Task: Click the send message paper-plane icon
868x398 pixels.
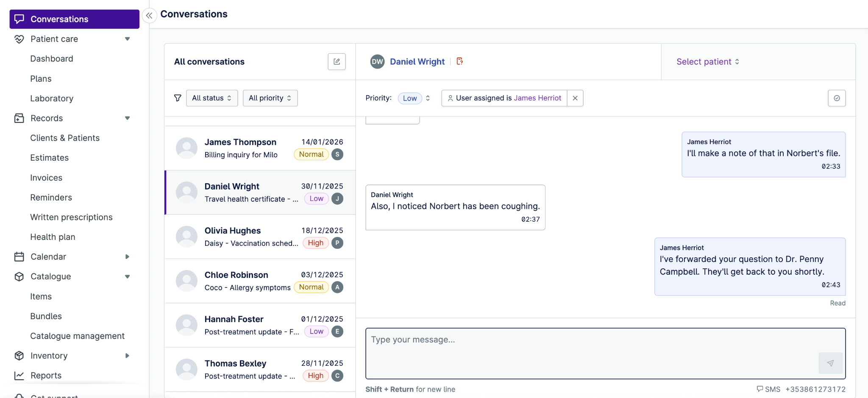Action: (830, 363)
